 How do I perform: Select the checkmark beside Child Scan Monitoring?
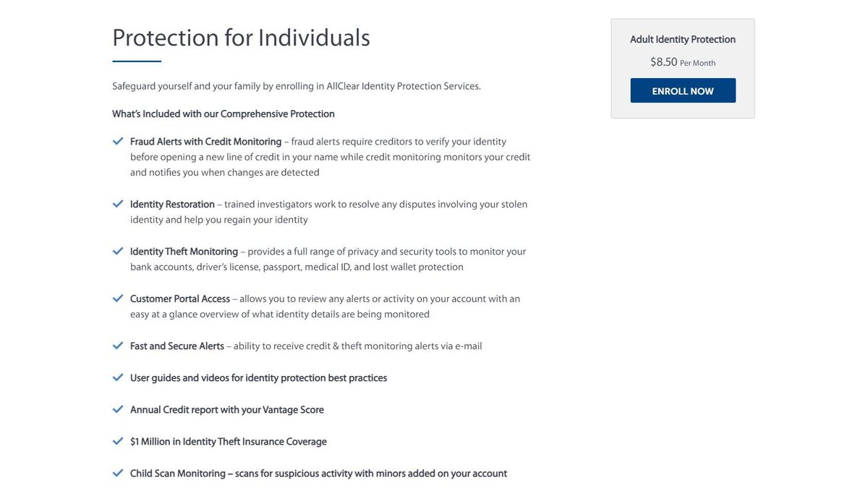click(118, 473)
